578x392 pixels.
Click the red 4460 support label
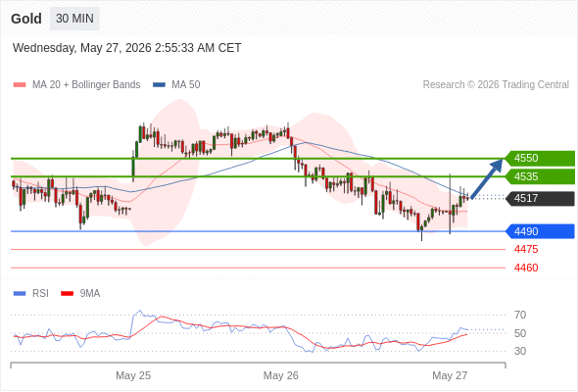pos(526,268)
